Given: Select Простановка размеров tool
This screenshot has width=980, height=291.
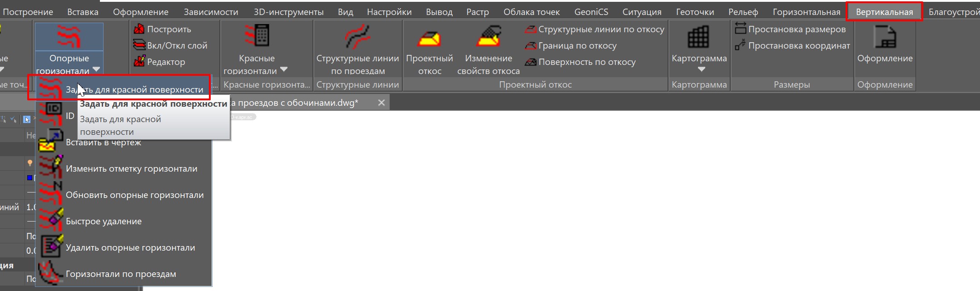Looking at the screenshot, I should coord(791,30).
